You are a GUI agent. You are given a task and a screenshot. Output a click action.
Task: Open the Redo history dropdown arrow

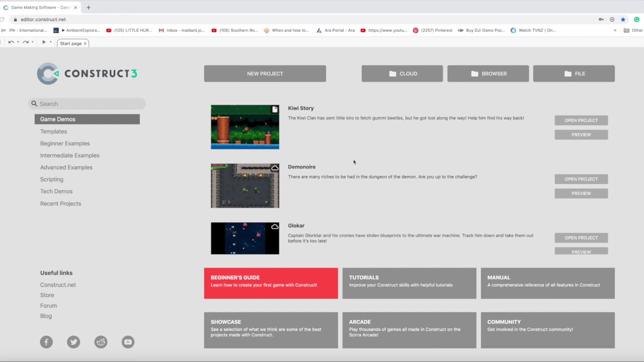tap(33, 42)
